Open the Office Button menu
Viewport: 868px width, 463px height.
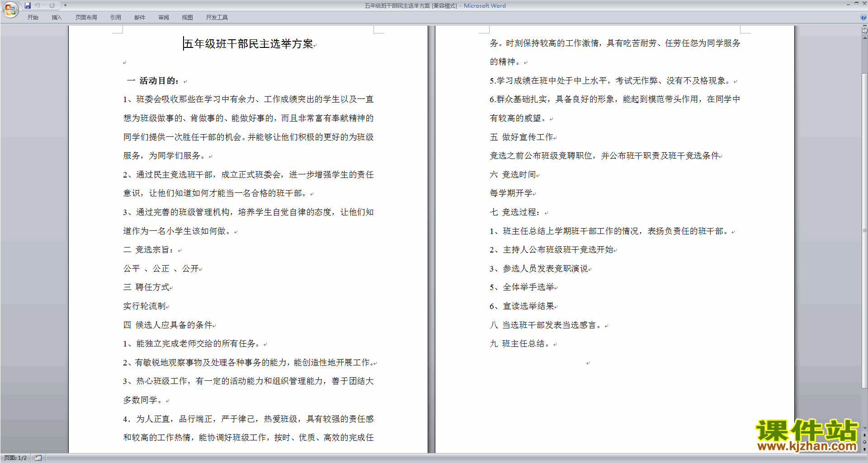[x=10, y=9]
